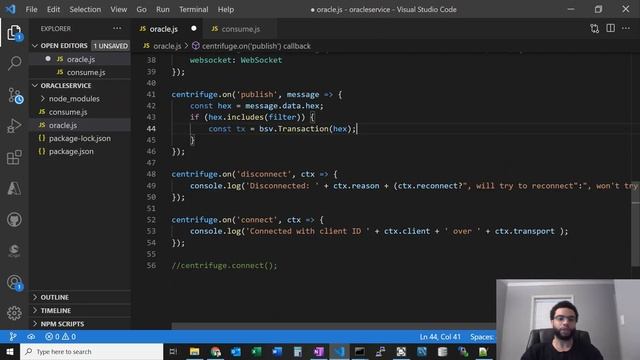Click the taskbar search box
Screen dimensions: 640x360
point(91,351)
